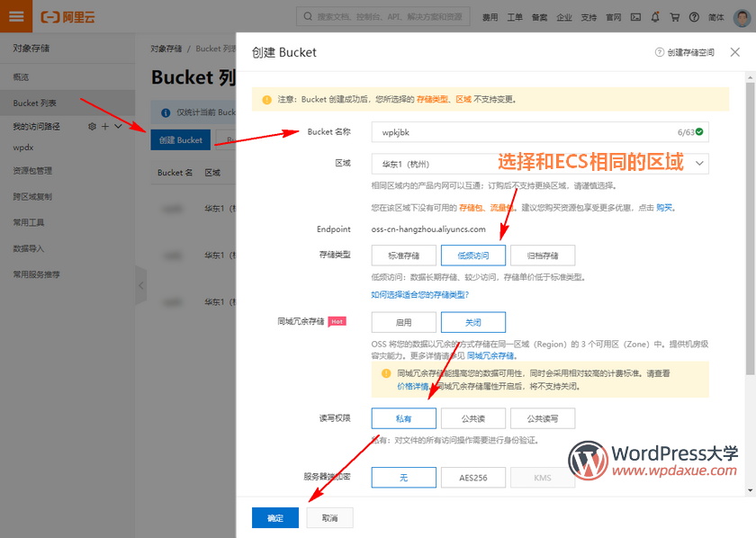756x538 pixels.
Task: Open the user avatar menu
Action: 741,15
